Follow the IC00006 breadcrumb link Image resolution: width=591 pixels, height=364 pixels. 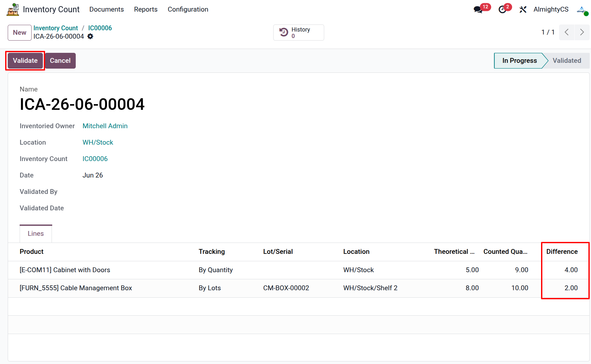(100, 28)
